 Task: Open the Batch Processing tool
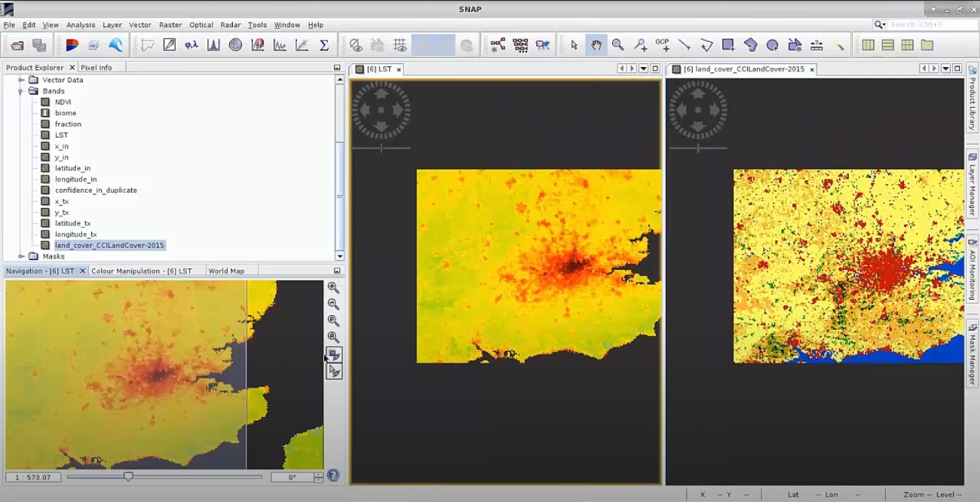(x=520, y=45)
